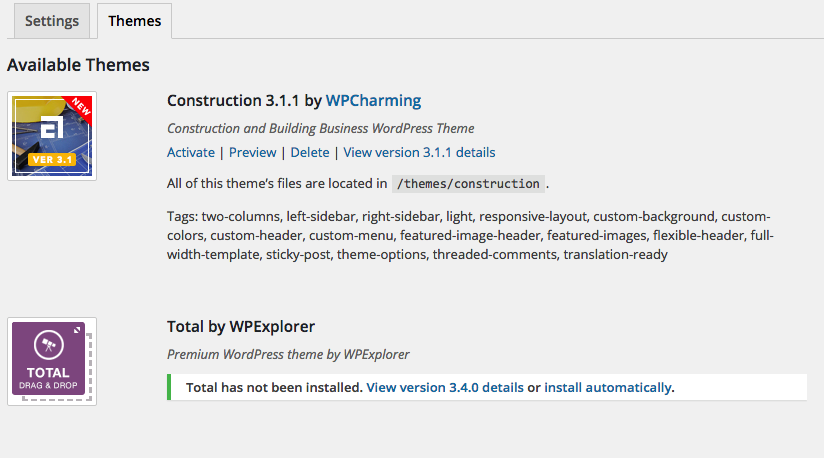This screenshot has height=458, width=824.
Task: Click the telescope icon in Total thumbnail
Action: tap(48, 345)
